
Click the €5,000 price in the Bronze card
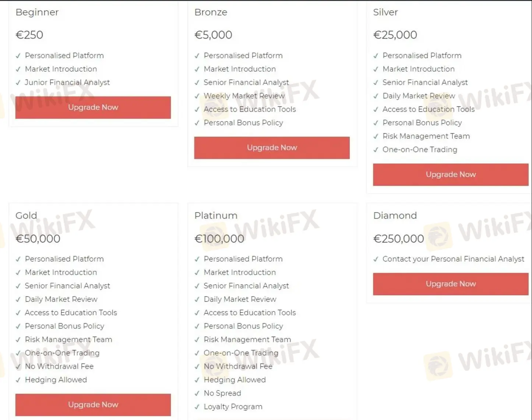click(x=213, y=35)
